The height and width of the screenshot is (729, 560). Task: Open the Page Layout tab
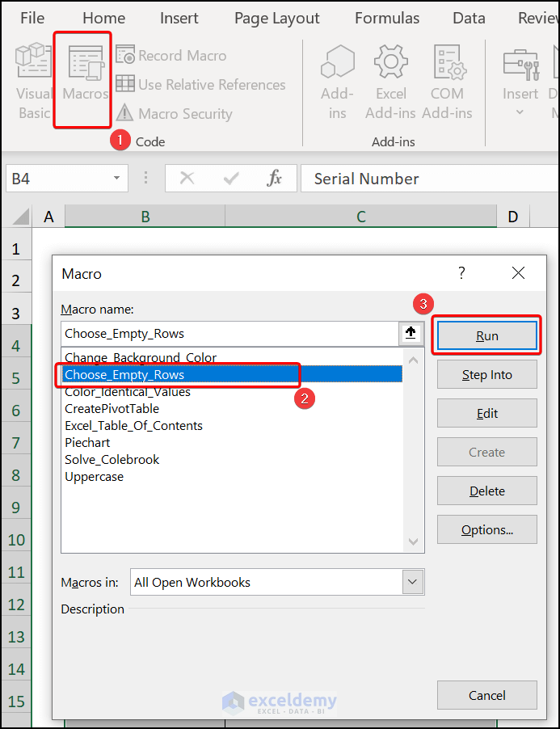[x=276, y=18]
